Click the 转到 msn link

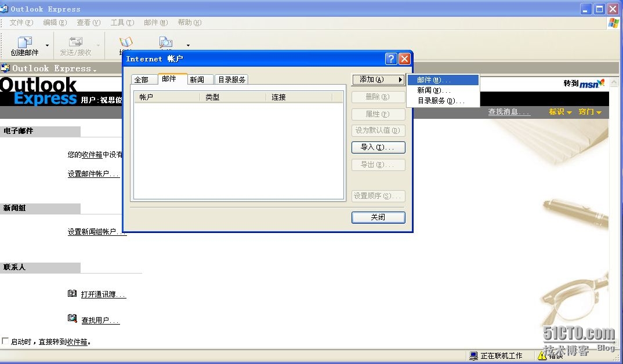click(x=584, y=83)
